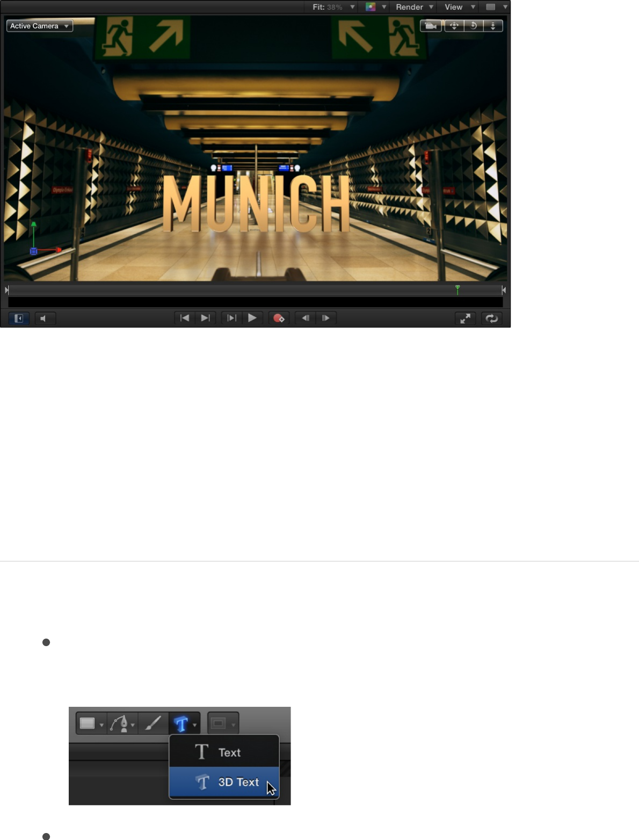Screen dimensions: 639x840
Task: Click the Dolly 3D view tool
Action: pyautogui.click(x=493, y=26)
